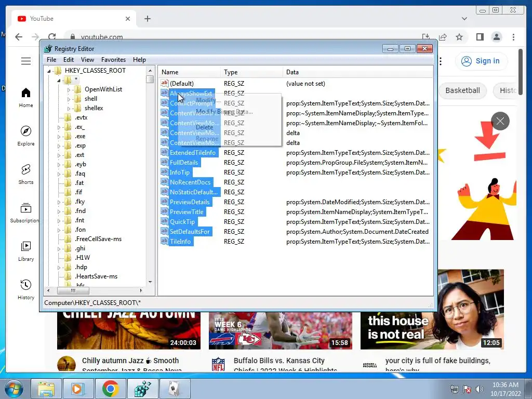Open the Help menu in Registry Editor
Viewport: 532px width, 399px height.
(x=139, y=60)
